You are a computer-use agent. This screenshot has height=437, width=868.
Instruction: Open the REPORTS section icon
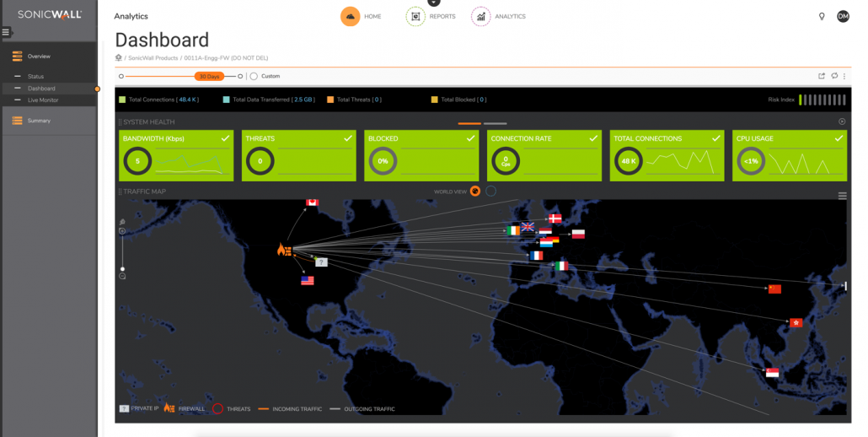pyautogui.click(x=415, y=17)
